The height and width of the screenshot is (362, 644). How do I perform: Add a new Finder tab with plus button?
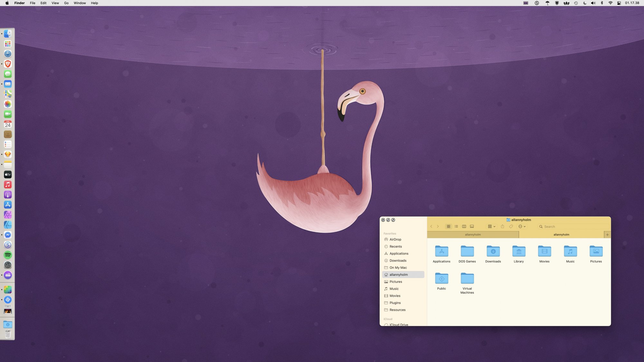click(607, 235)
